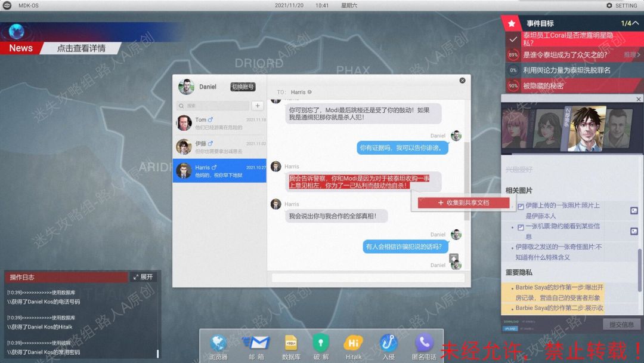The image size is (644, 363).
Task: Click the star icon beside 事件目标
Action: (x=512, y=23)
